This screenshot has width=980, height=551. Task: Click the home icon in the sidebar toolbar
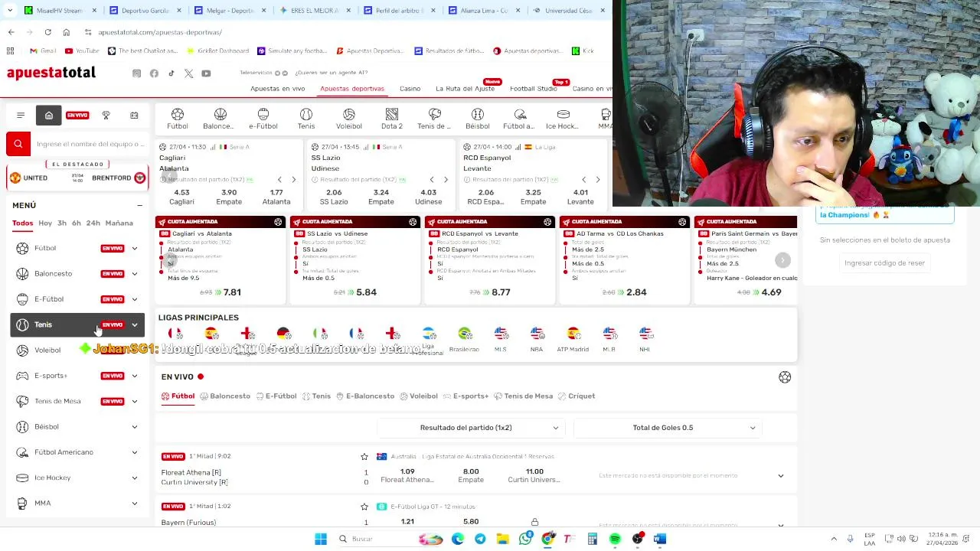pos(49,115)
